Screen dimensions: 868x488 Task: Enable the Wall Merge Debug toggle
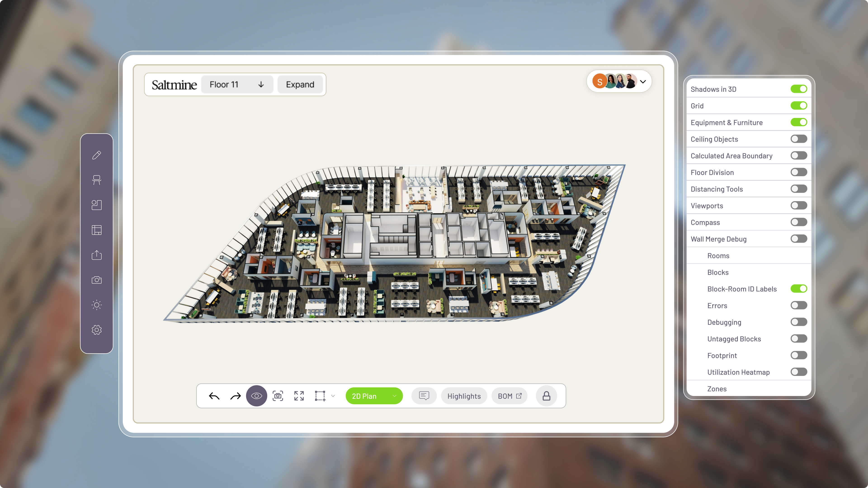pos(799,239)
